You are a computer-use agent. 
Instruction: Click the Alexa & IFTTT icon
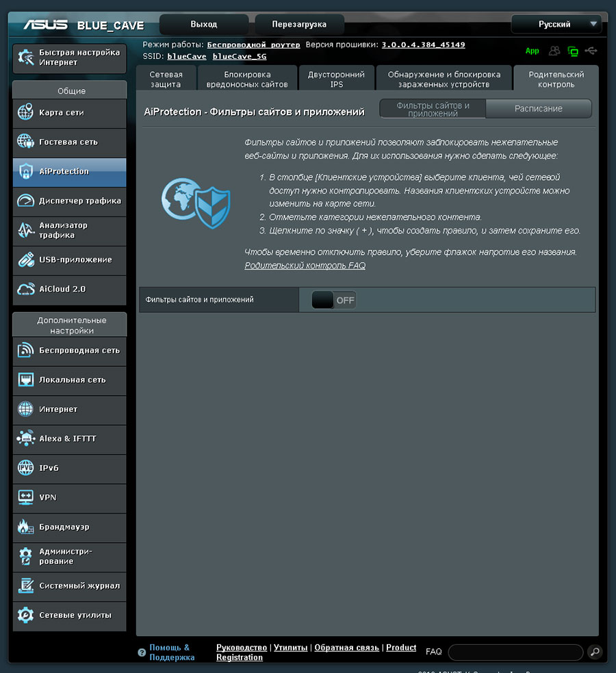26,439
